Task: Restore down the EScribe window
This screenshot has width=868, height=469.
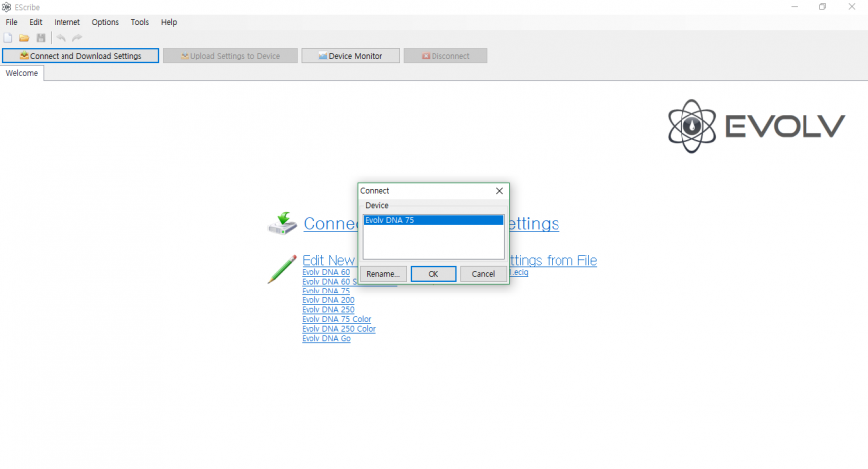Action: click(x=823, y=7)
